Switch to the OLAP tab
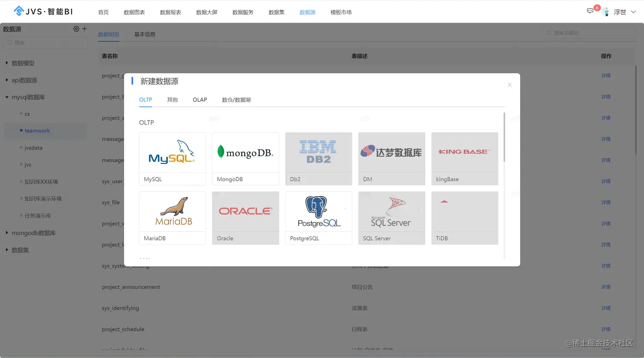Screen dimensions: 644x358 [200, 100]
